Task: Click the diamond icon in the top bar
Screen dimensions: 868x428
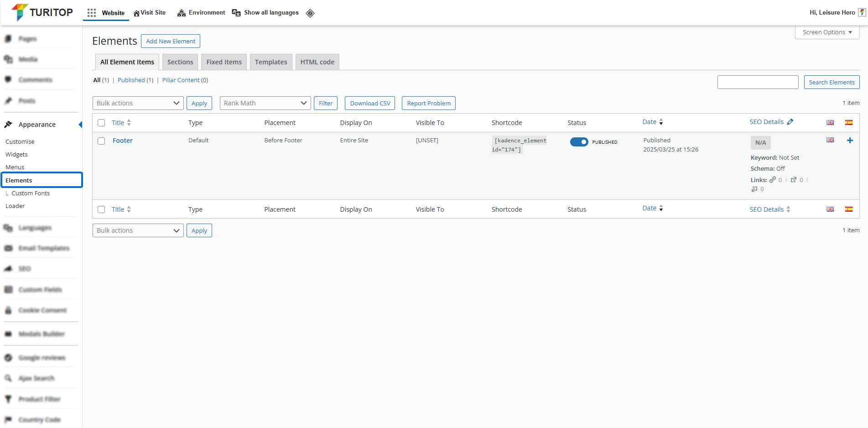Action: [x=310, y=13]
